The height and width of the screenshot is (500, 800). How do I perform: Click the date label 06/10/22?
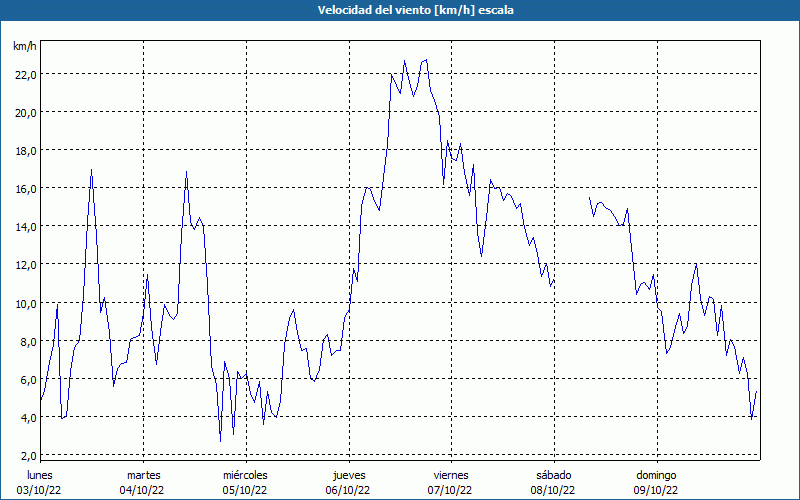click(348, 490)
